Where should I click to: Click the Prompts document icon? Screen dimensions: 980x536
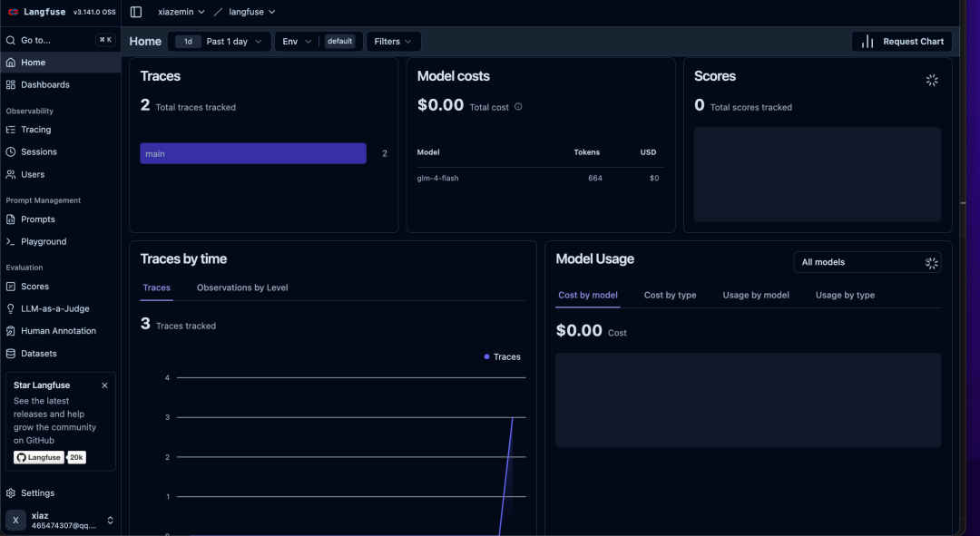point(11,219)
